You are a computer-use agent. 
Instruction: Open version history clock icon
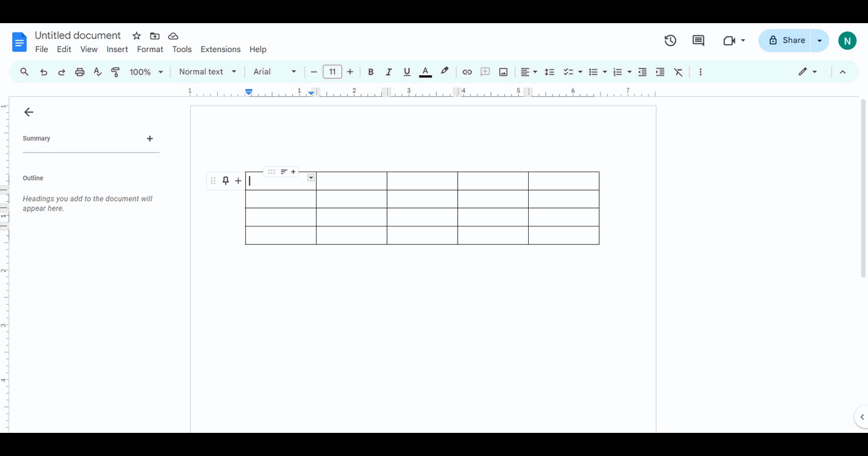pos(671,41)
